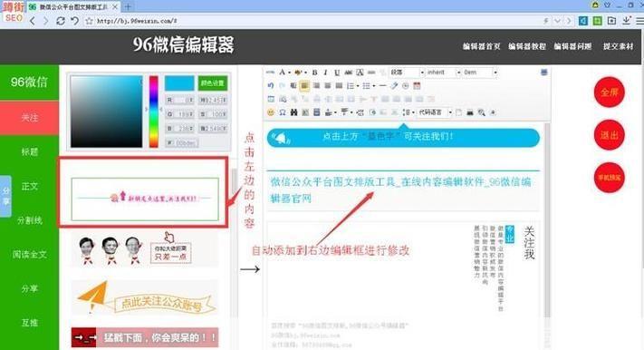This screenshot has width=644, height=350.
Task: Insert emoticon with smiley face icon
Action: click(270, 112)
